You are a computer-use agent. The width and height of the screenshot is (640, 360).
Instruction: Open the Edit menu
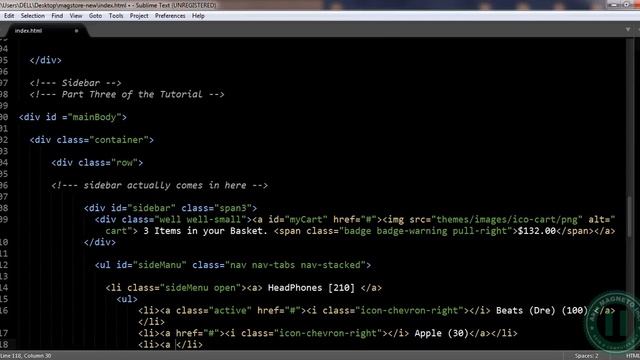pyautogui.click(x=9, y=16)
